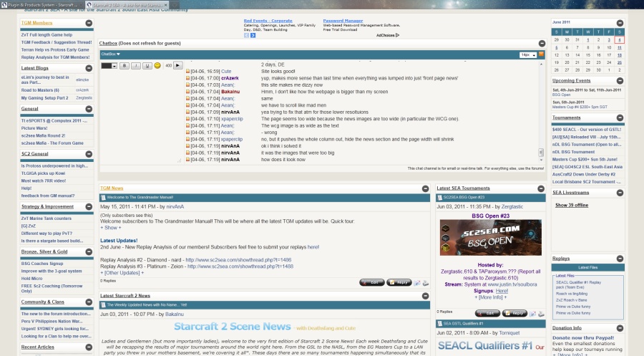Open the chatbox font size dropdown
This screenshot has width=644, height=356.
[527, 54]
